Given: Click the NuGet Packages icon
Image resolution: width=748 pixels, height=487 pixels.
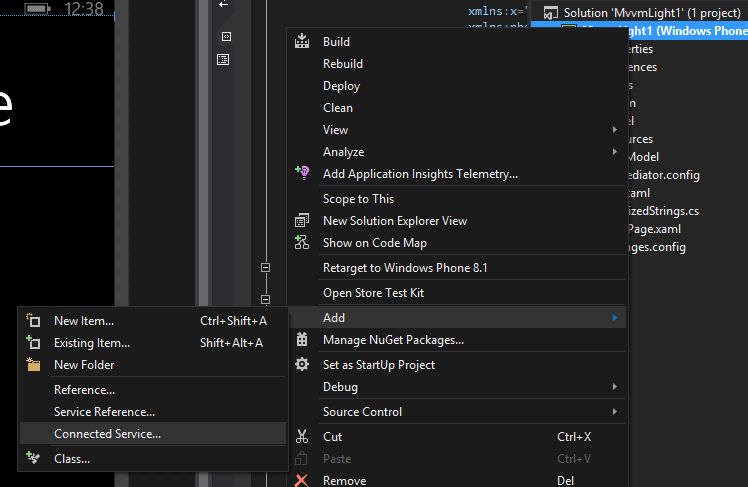Looking at the screenshot, I should click(x=301, y=340).
